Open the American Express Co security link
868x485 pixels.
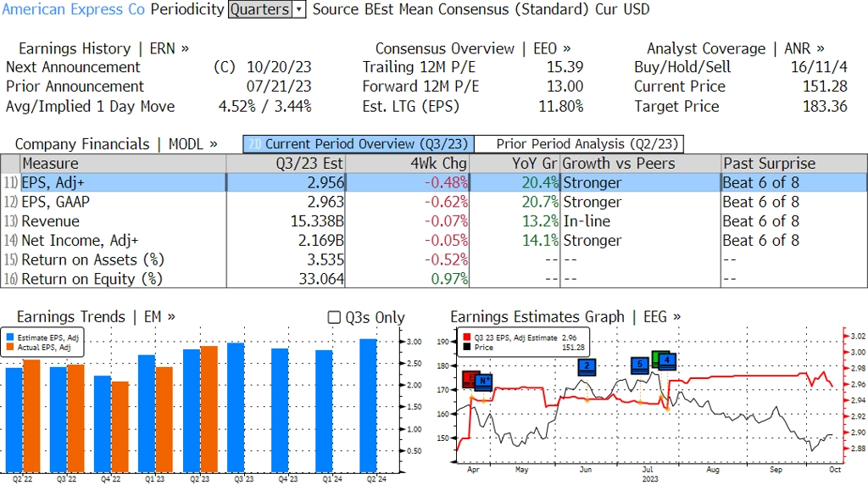click(74, 9)
